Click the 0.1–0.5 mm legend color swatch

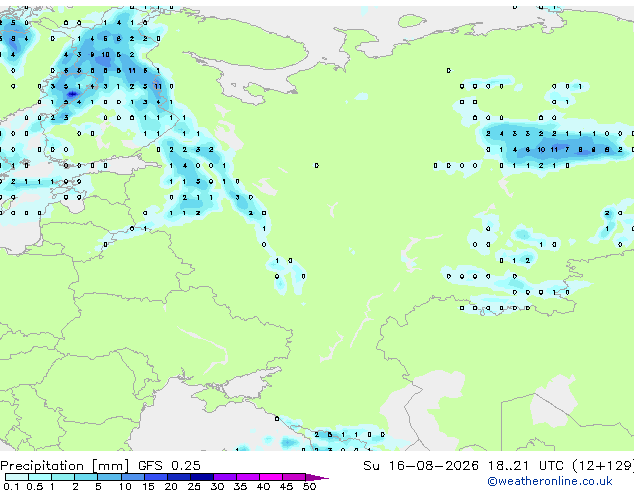(x=17, y=477)
